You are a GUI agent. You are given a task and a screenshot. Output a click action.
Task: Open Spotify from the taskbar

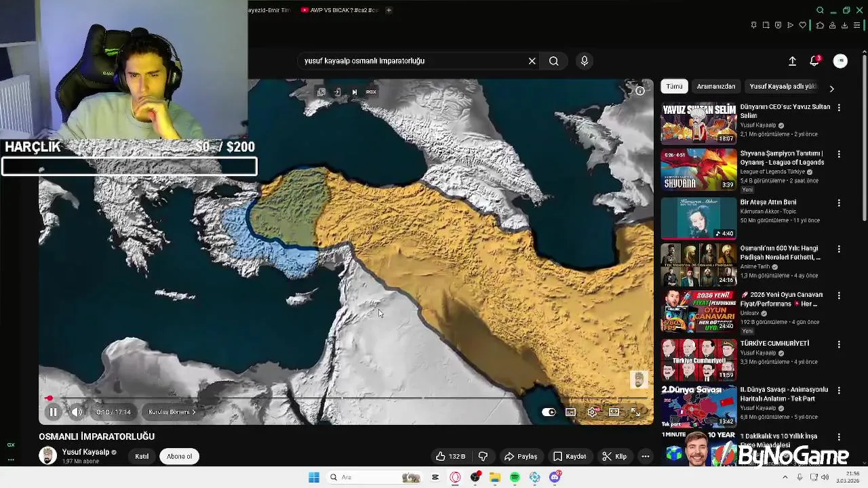coord(515,477)
